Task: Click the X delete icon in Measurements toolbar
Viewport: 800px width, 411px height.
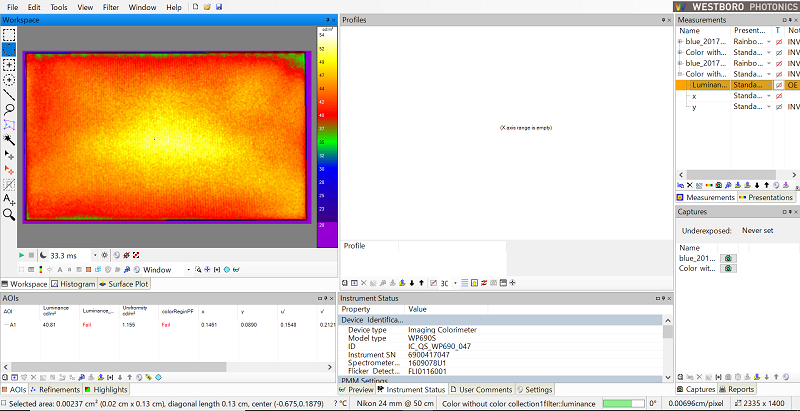Action: 690,185
